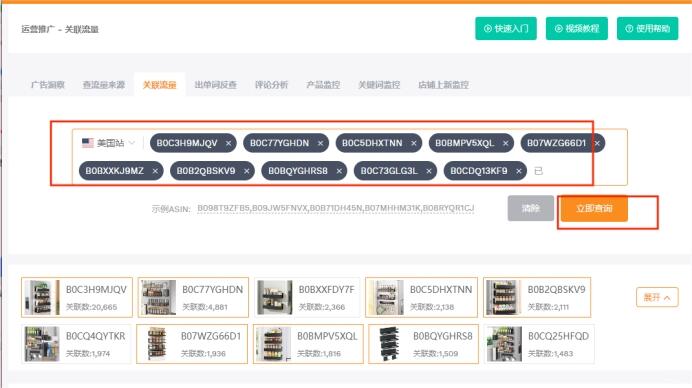Click the example ASIN list link

(335, 208)
